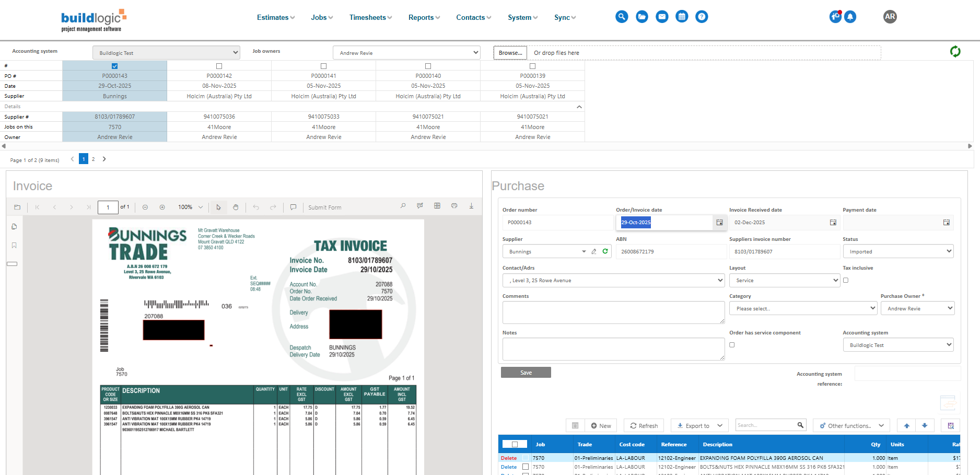Viewport: 980px width, 475px height.
Task: Open the Contact/Adrs dropdown
Action: click(614, 280)
